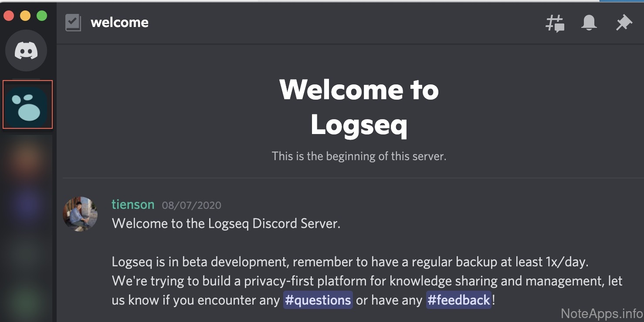The width and height of the screenshot is (644, 322).
Task: Open Discord home direct messages icon
Action: 26,50
